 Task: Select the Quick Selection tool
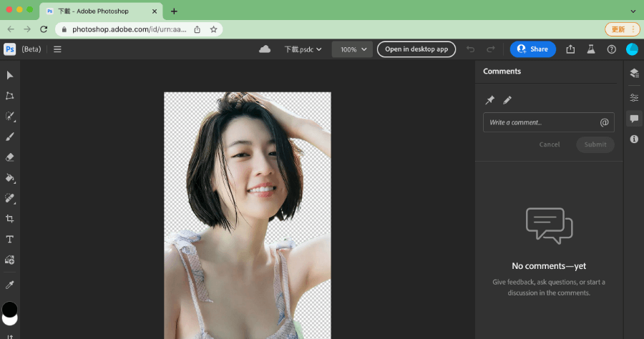[10, 116]
